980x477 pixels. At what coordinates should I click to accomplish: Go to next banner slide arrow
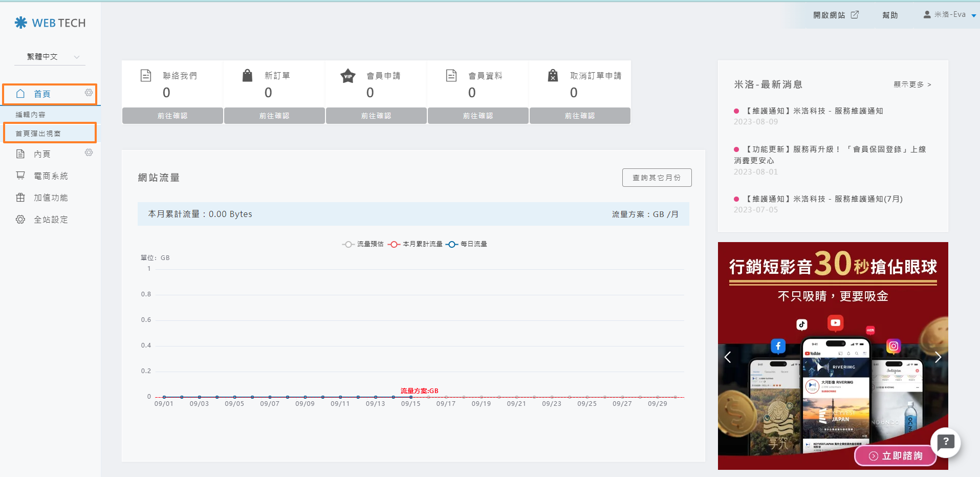coord(938,357)
